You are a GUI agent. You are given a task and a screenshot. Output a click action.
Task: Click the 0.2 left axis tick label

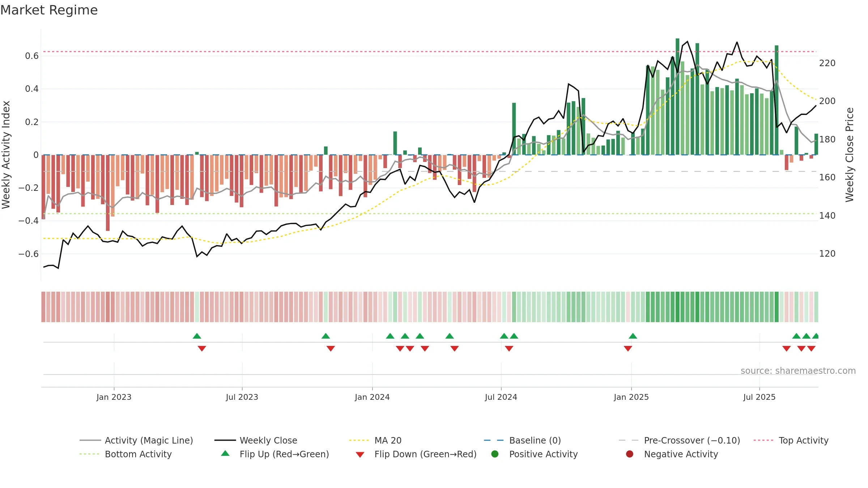tap(32, 122)
